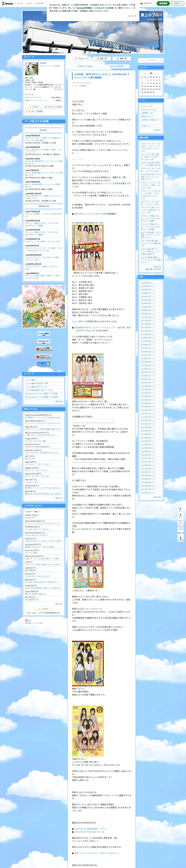Click the ログイン button
186x868 pixels.
[x=178, y=3]
